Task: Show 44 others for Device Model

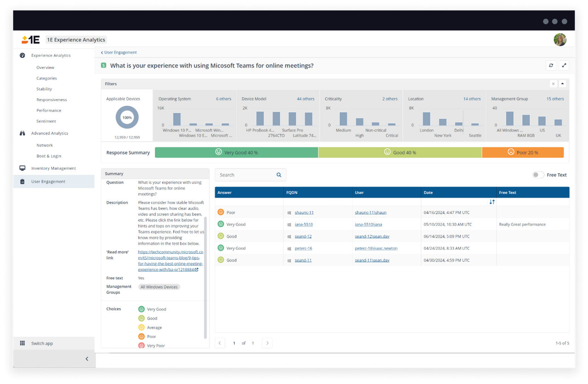Action: (x=305, y=99)
